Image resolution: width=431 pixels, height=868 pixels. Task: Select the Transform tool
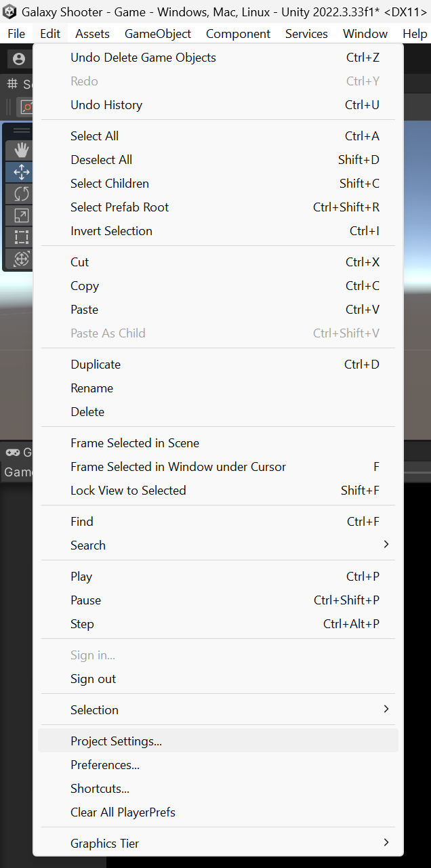click(x=21, y=259)
